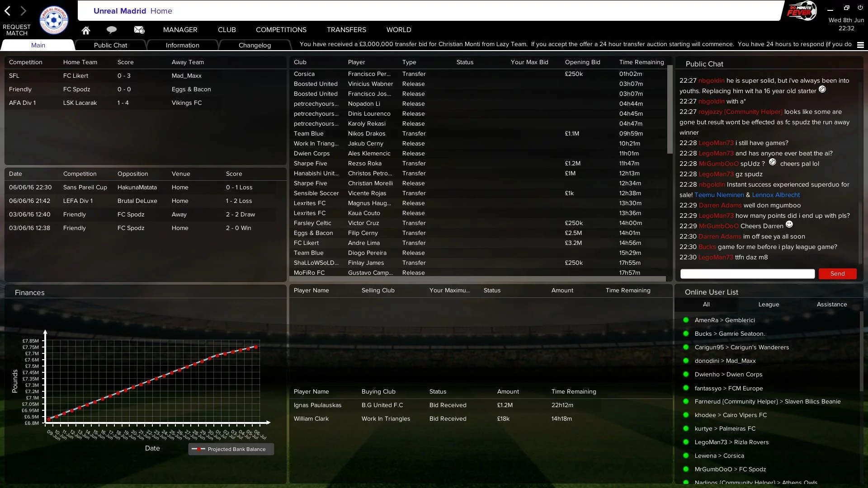Image resolution: width=868 pixels, height=488 pixels.
Task: Open the chat speech bubble icon
Action: pyautogui.click(x=111, y=30)
